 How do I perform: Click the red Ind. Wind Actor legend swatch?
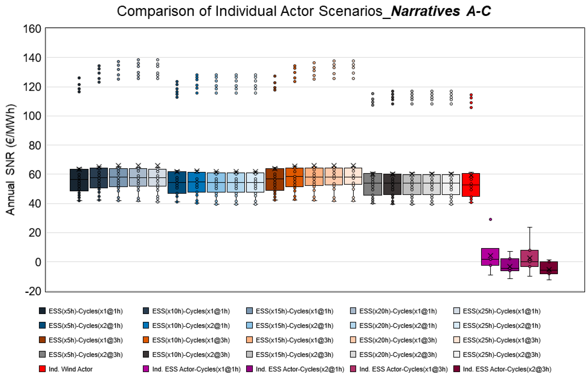[x=42, y=369]
